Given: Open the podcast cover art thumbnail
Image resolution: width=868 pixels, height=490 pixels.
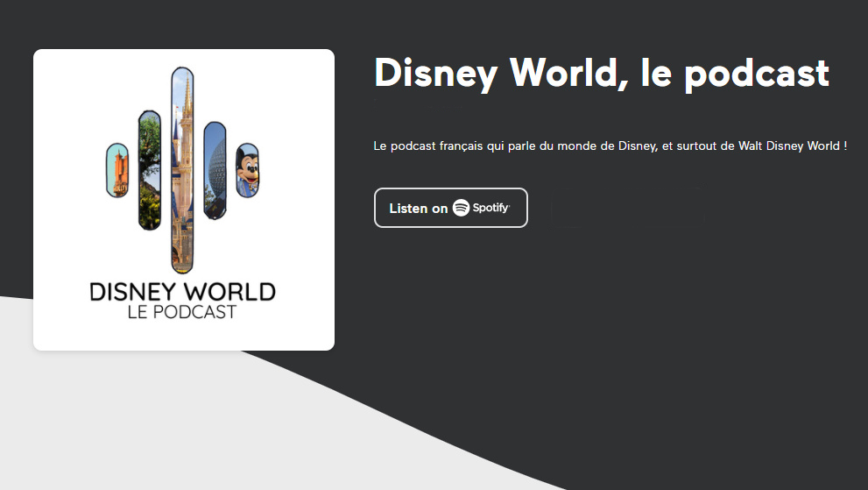Looking at the screenshot, I should pos(184,200).
